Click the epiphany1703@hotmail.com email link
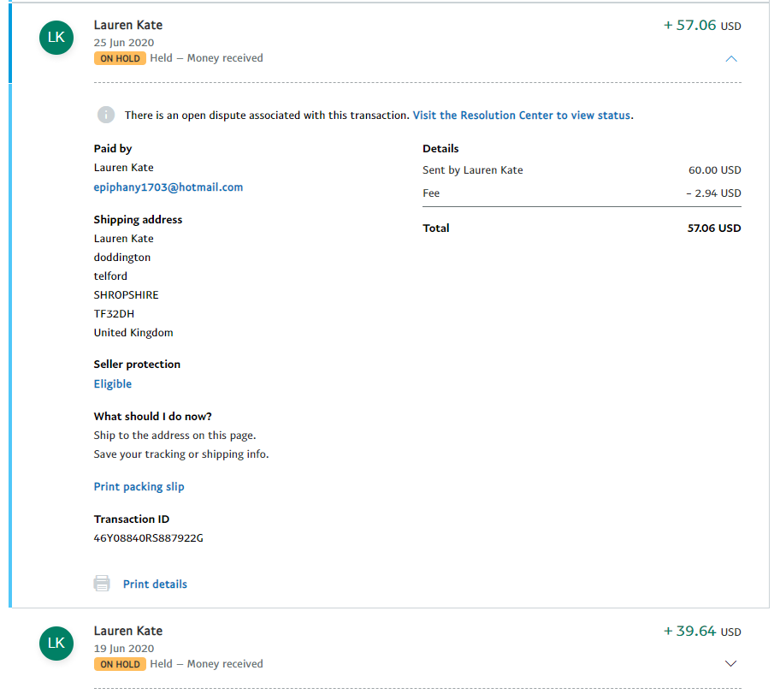The image size is (780, 700). (x=168, y=187)
